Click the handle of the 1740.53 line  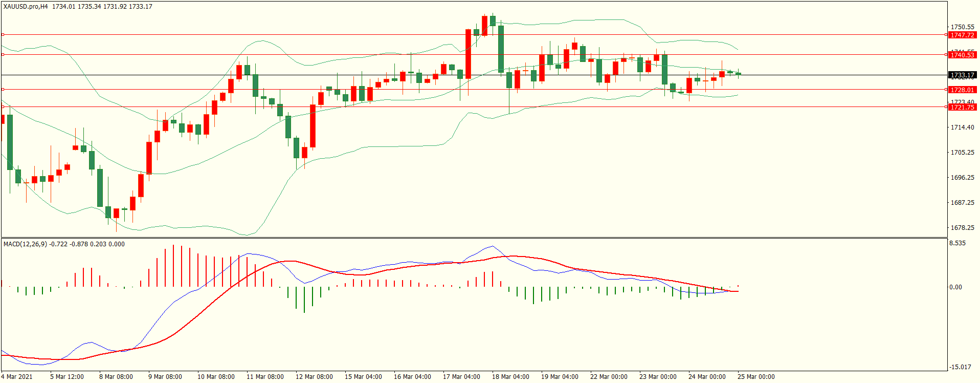[x=3, y=54]
